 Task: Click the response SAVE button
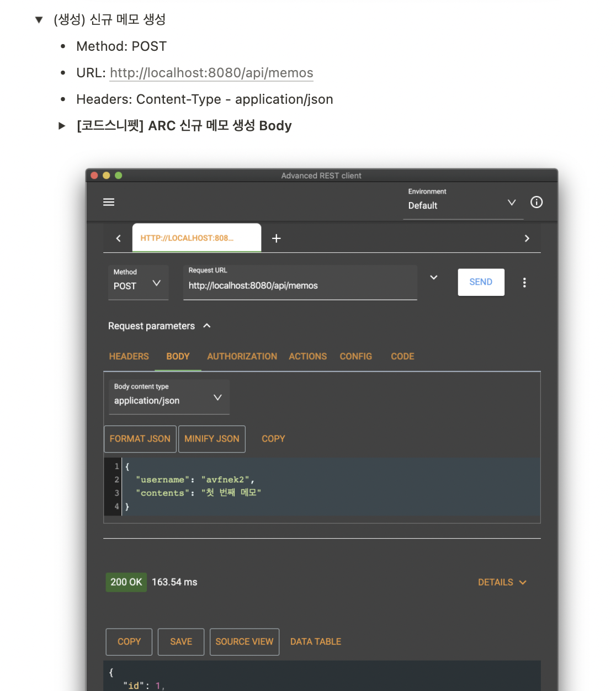coord(181,642)
